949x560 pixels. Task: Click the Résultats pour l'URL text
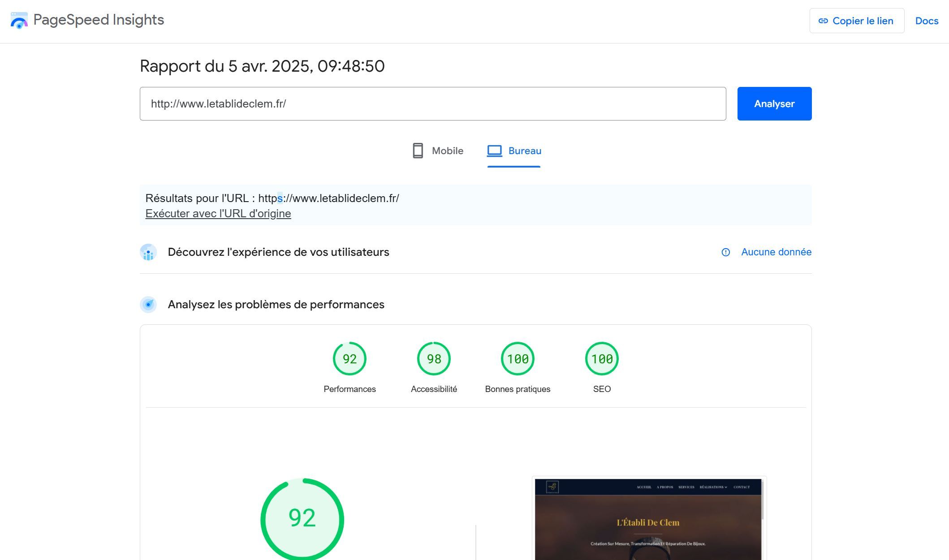coord(272,198)
